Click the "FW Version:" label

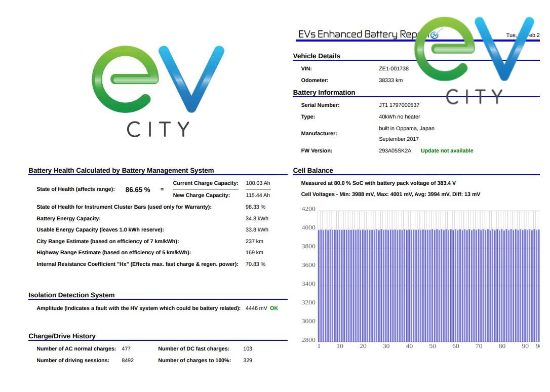coord(317,151)
